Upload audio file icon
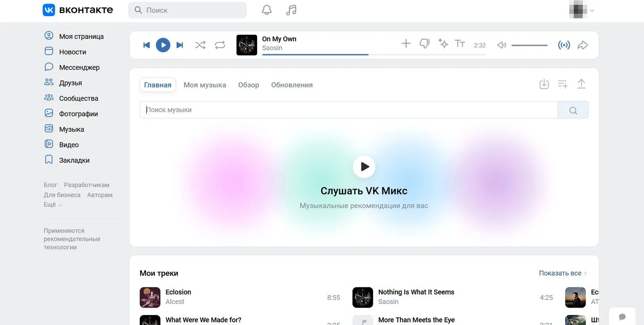This screenshot has height=325, width=644. (x=581, y=84)
